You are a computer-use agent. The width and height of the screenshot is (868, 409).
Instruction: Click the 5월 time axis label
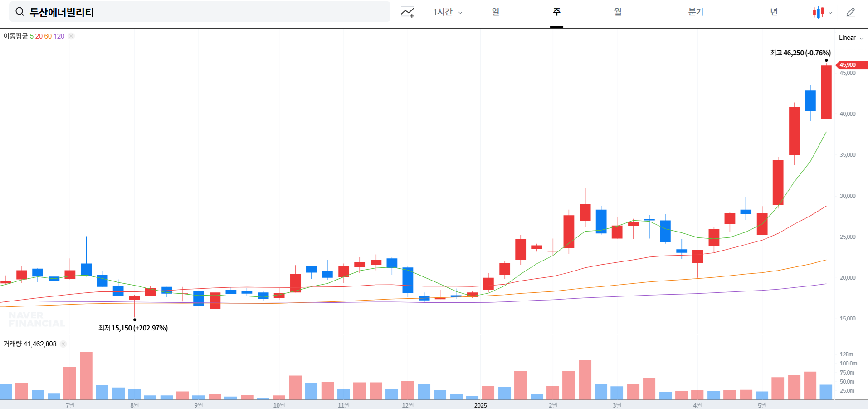762,405
